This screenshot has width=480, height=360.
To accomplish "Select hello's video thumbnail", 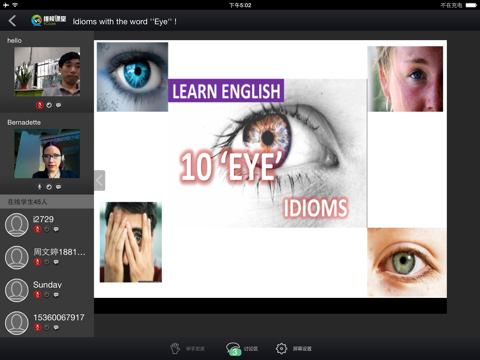I will [47, 72].
